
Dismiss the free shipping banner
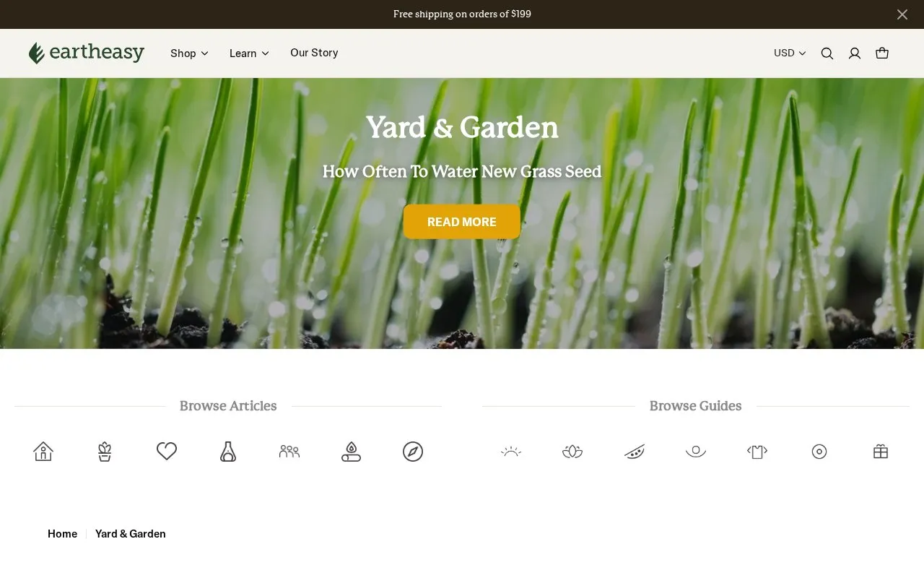(x=902, y=14)
